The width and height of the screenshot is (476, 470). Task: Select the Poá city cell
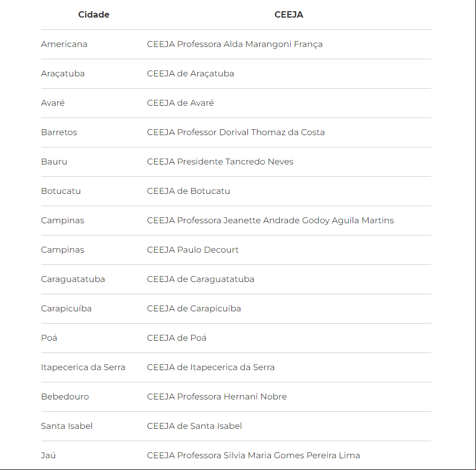(49, 338)
